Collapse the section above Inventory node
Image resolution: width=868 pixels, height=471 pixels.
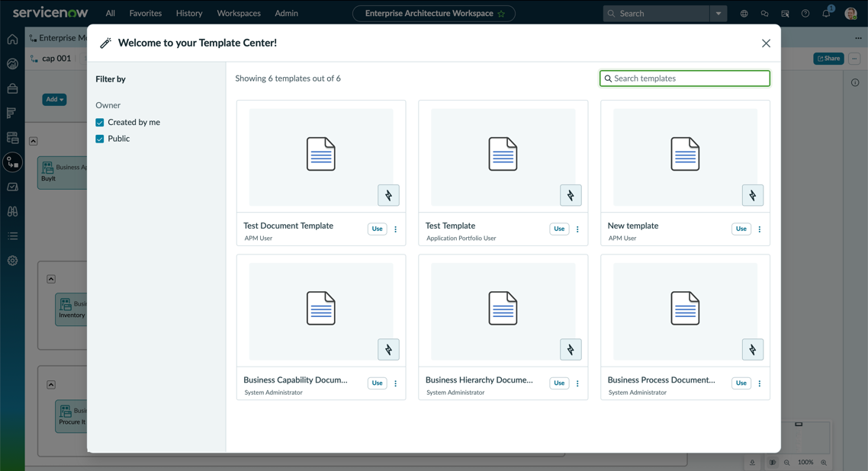(x=51, y=279)
